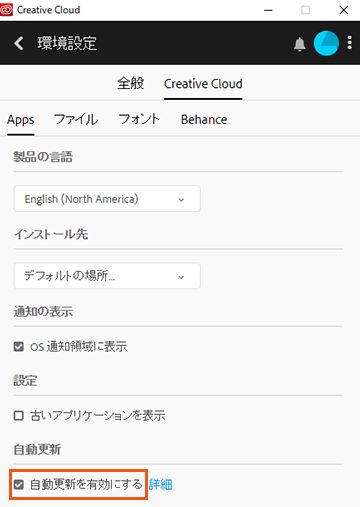Viewport: 360px width, 507px height.
Task: Click the 自動更新 section heading
Action: coord(37,449)
